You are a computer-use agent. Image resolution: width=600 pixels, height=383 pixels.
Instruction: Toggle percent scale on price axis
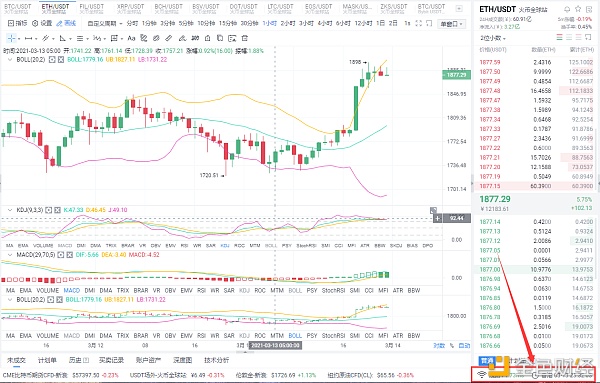point(452,346)
